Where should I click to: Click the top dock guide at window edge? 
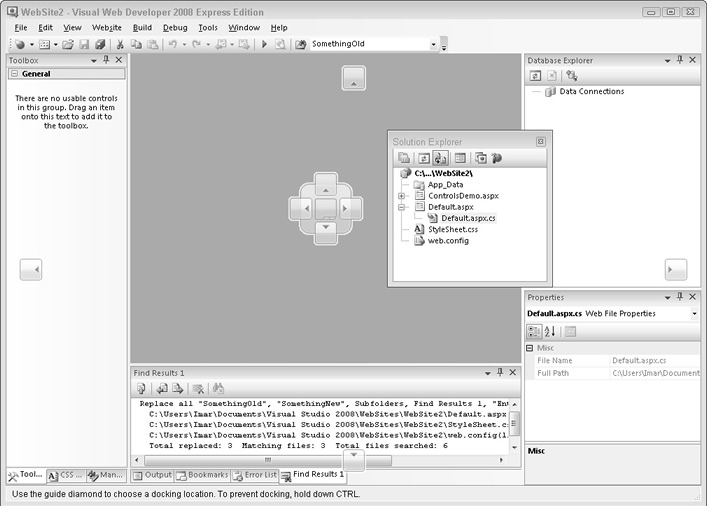354,78
